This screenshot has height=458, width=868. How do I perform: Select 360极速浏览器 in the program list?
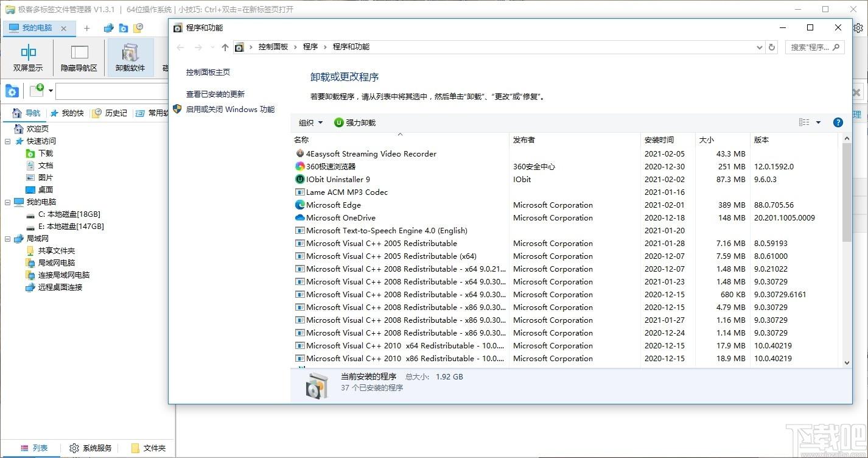tap(566, 167)
